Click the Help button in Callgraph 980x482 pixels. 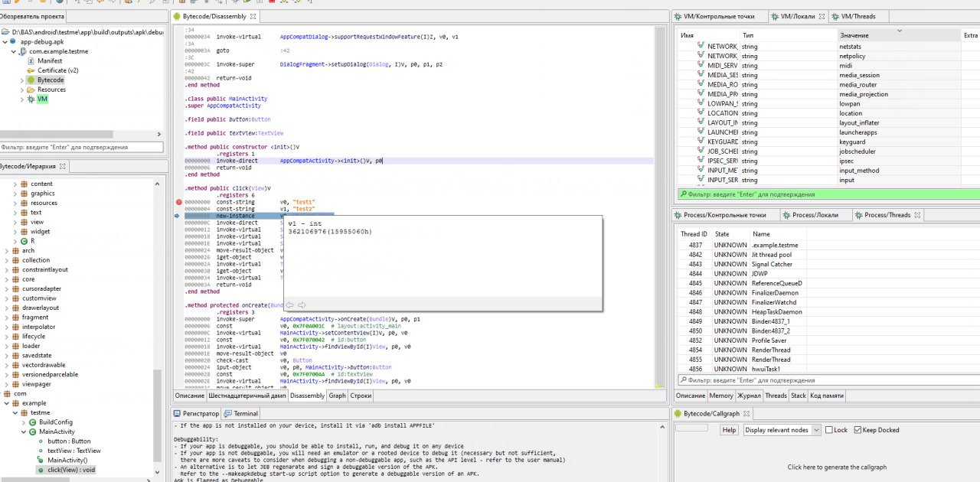point(729,430)
